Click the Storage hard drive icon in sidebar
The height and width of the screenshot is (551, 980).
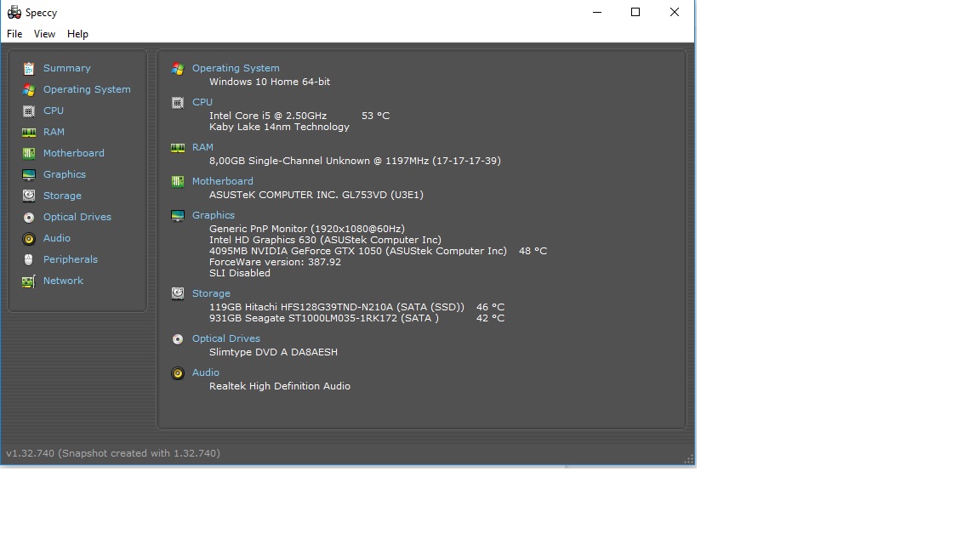coord(29,196)
